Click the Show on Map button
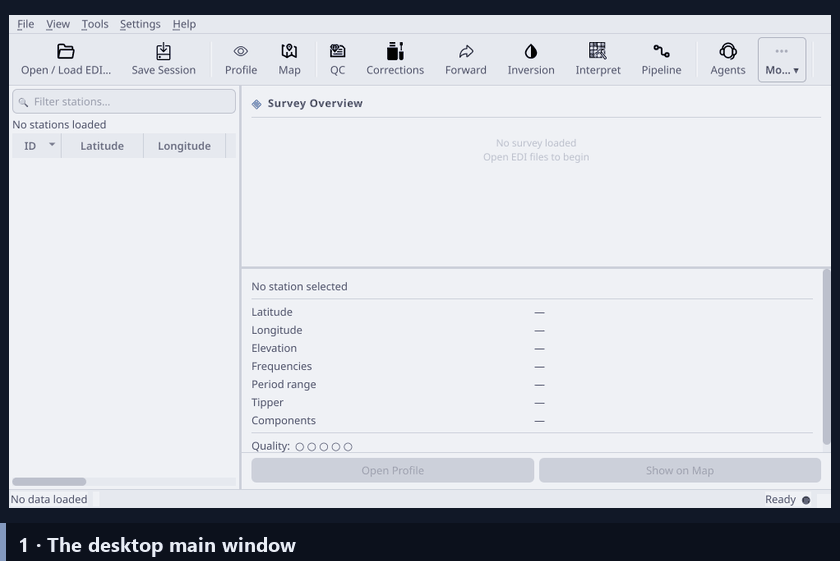 click(x=680, y=470)
